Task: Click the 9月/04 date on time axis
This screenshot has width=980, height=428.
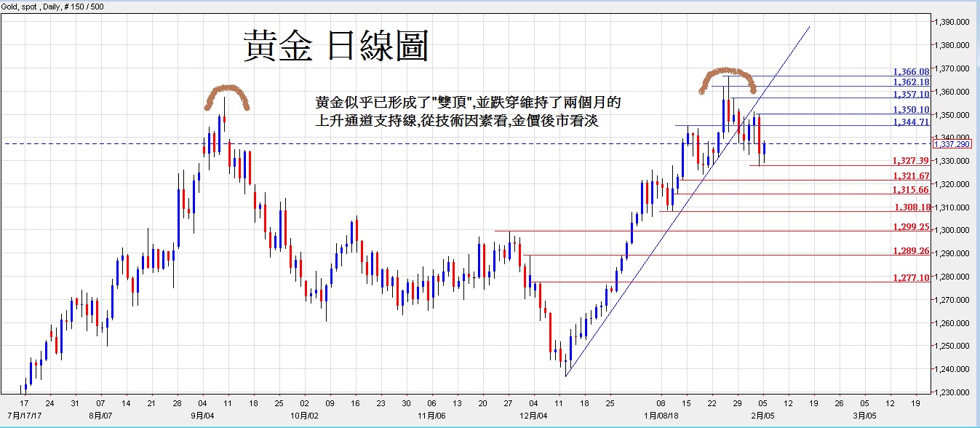Action: tap(202, 415)
